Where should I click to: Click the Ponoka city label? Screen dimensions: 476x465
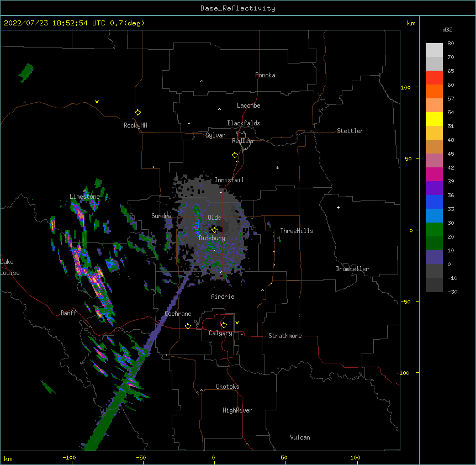265,75
